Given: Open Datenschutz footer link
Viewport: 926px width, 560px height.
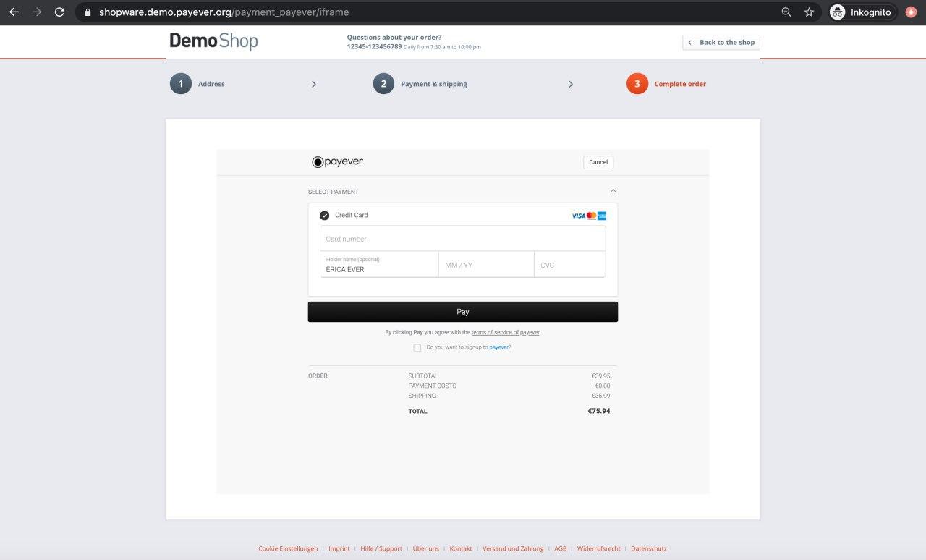Looking at the screenshot, I should pyautogui.click(x=649, y=548).
